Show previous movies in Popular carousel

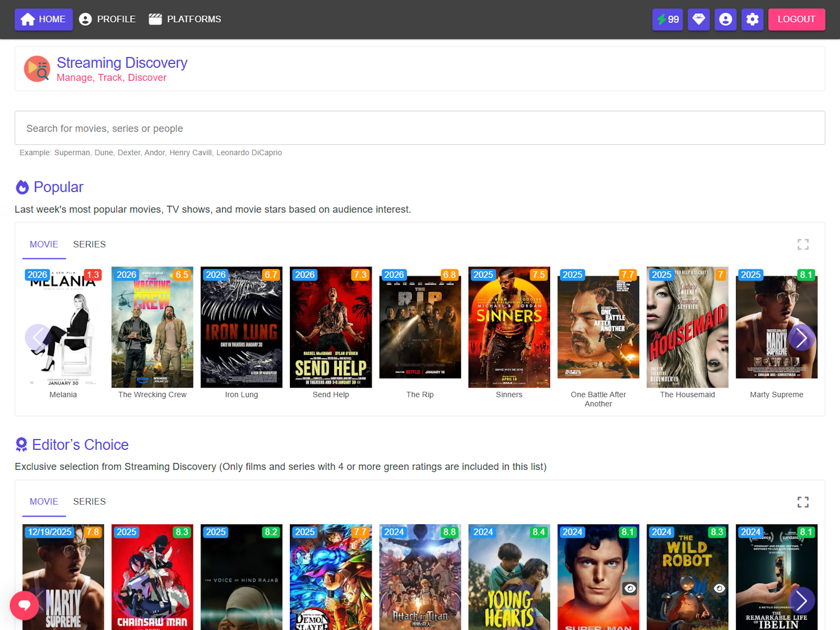(38, 338)
